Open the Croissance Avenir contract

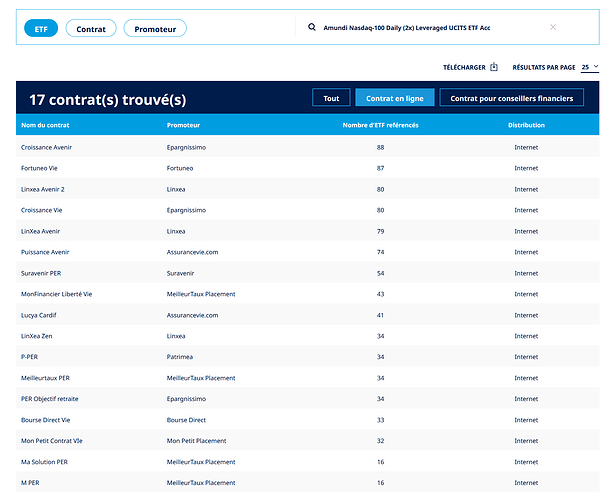pyautogui.click(x=47, y=147)
